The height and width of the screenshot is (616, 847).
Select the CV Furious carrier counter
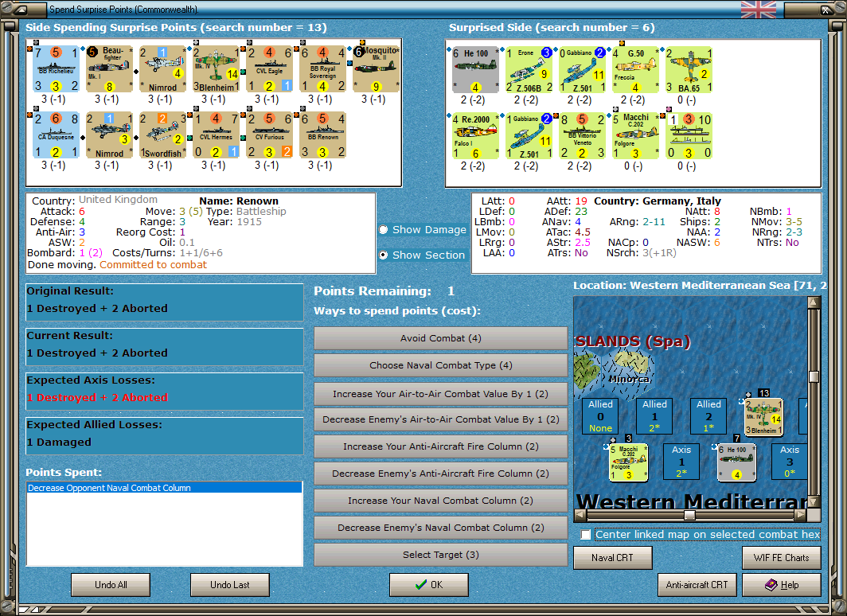point(270,135)
